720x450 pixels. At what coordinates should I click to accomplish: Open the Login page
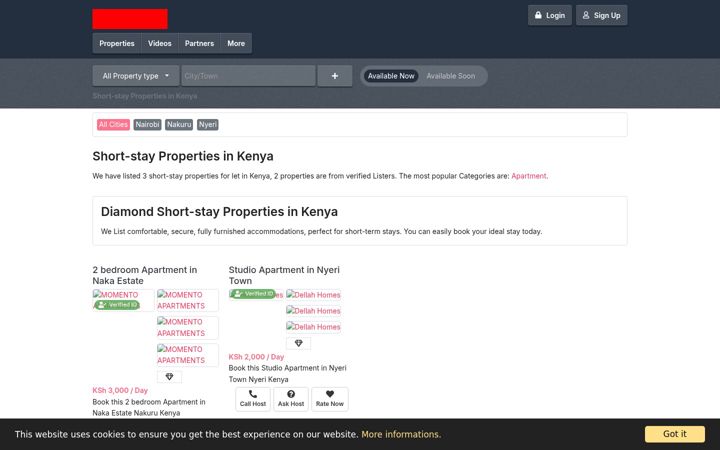[x=550, y=15]
